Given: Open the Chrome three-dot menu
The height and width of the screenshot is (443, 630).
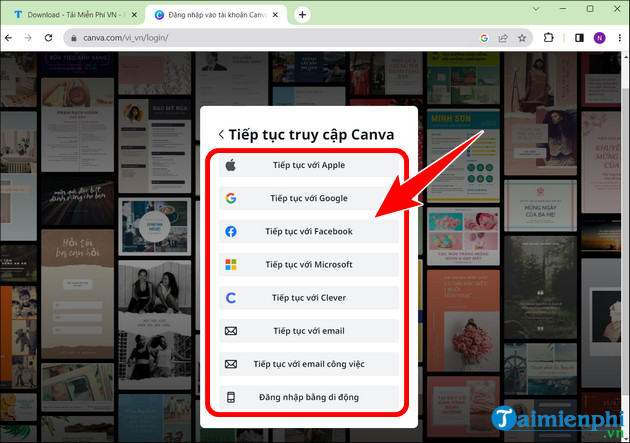Looking at the screenshot, I should pos(620,38).
